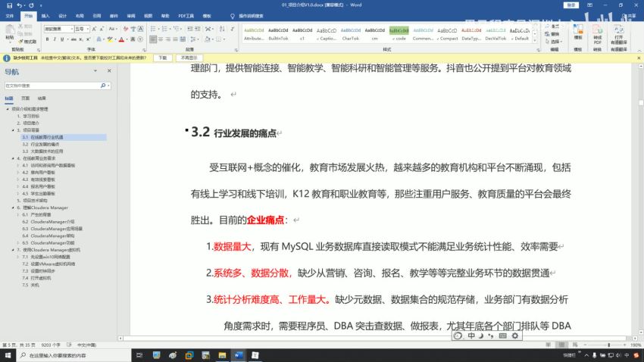The image size is (644, 362).
Task: Open line spacing options
Action: 193,39
